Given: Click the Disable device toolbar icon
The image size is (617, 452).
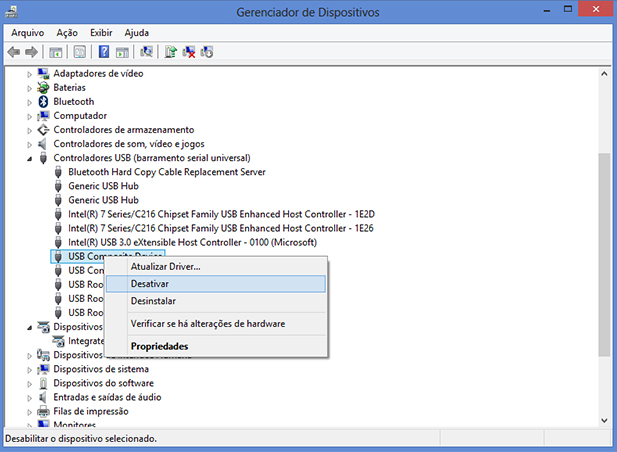Looking at the screenshot, I should click(207, 52).
